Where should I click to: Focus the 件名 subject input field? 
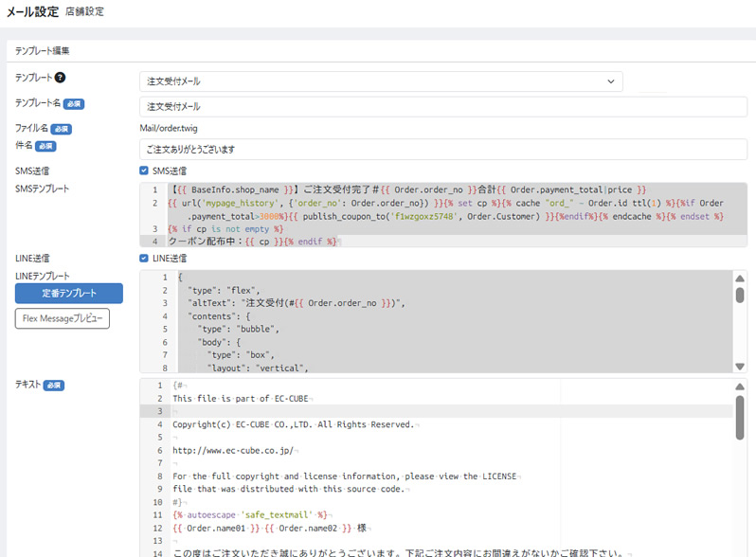[x=443, y=150]
